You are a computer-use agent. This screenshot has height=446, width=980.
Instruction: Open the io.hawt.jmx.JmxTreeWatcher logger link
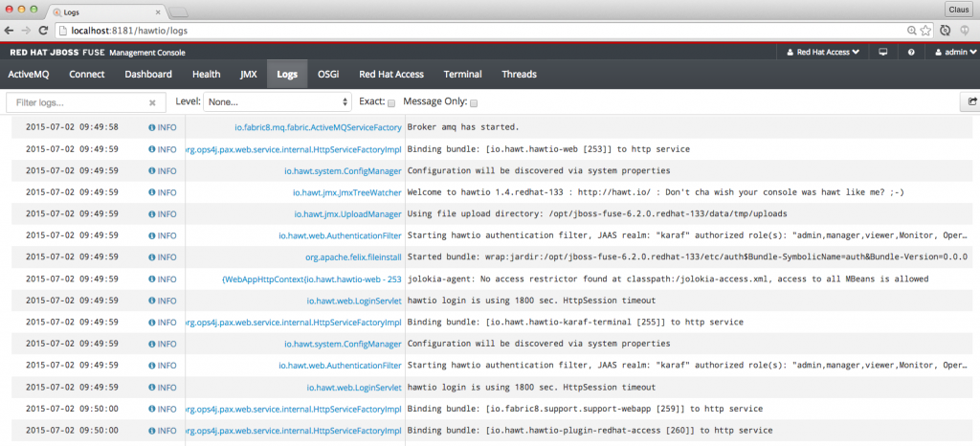(x=346, y=192)
